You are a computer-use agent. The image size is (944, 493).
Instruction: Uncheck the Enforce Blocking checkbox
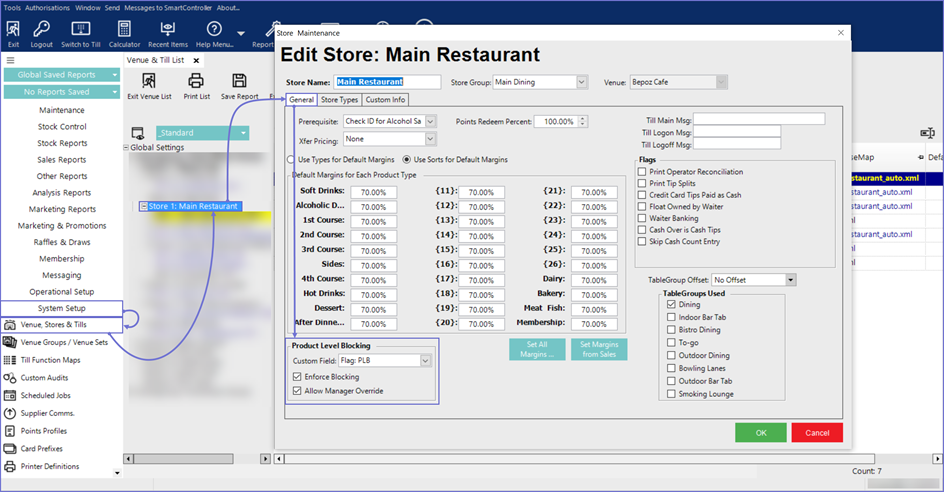(297, 376)
